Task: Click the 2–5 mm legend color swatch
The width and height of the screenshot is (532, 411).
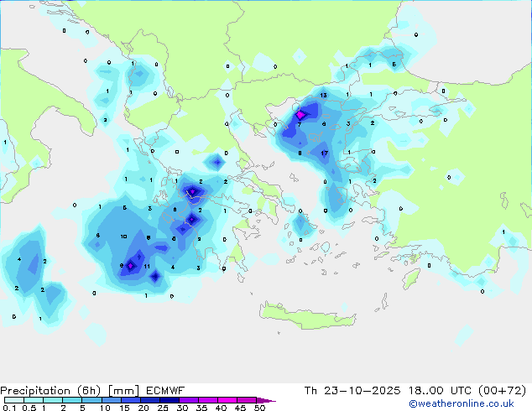Action: [72, 400]
